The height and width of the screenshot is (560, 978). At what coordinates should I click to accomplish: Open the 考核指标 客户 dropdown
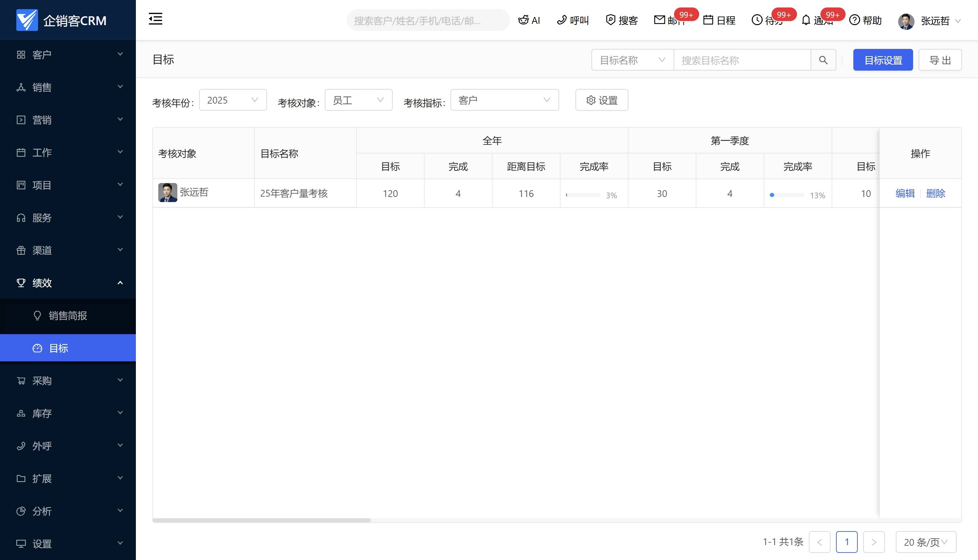504,100
